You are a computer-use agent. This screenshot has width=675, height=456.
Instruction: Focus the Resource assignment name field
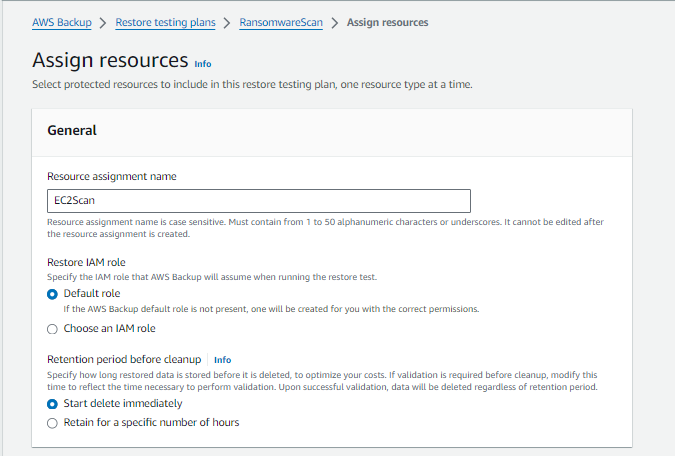pyautogui.click(x=258, y=201)
